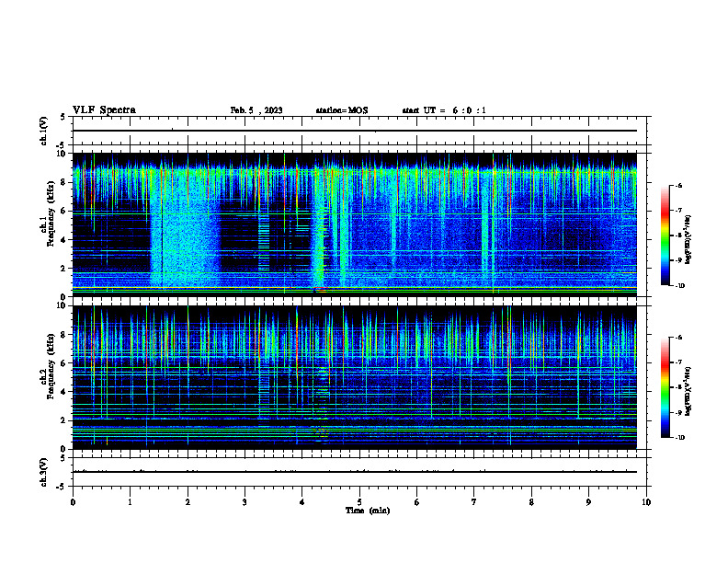Click the "5" voltage tick of ch.1(V) panel
728x563 pixels.
click(63, 117)
